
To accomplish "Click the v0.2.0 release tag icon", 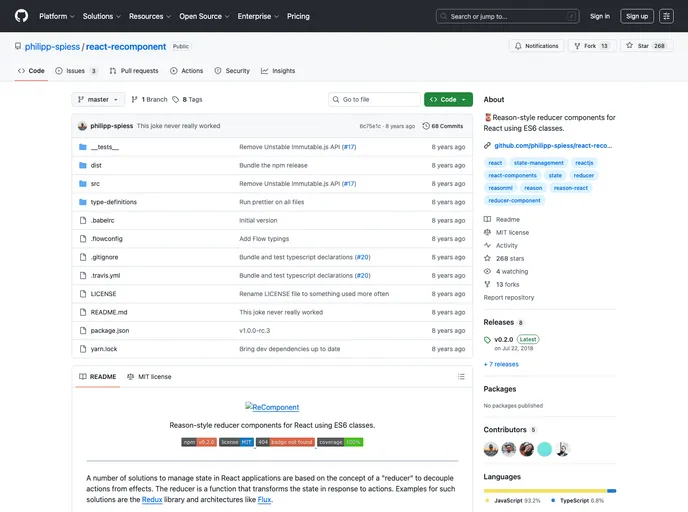I will [x=487, y=340].
